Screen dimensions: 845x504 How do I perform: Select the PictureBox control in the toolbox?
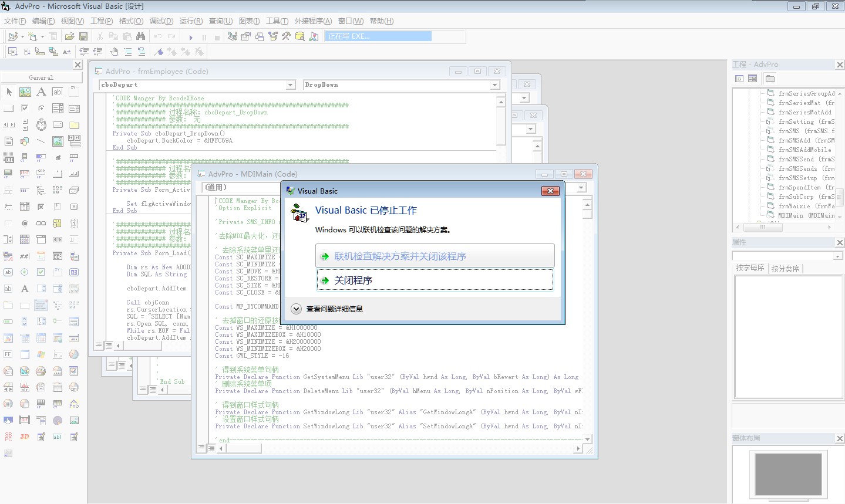coord(25,92)
